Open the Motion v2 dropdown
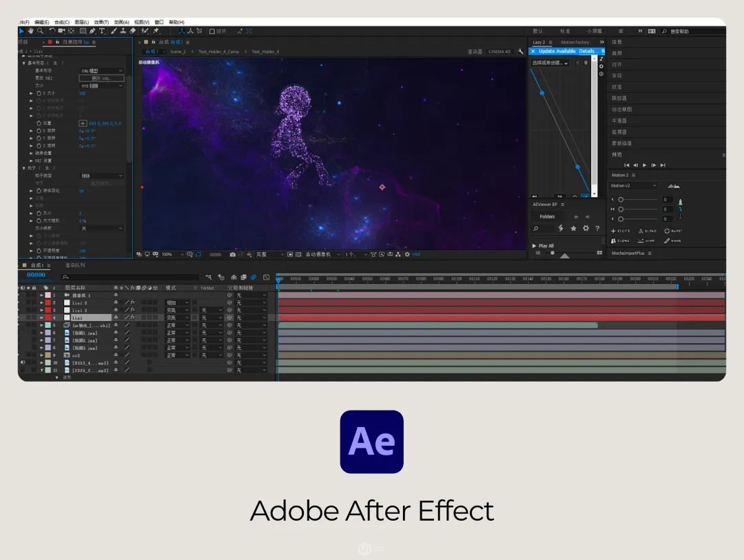The height and width of the screenshot is (560, 744). click(634, 185)
